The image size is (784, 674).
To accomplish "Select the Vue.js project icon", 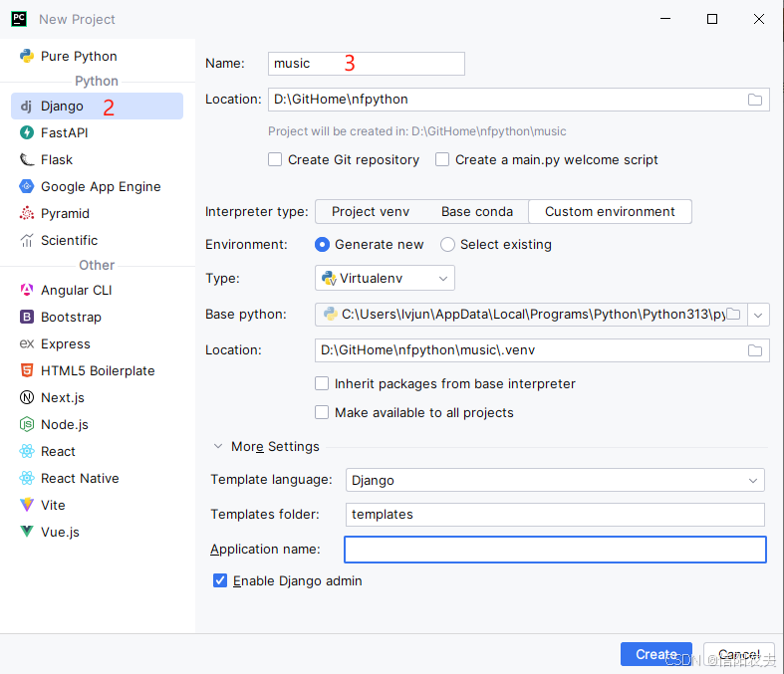I will click(x=27, y=532).
